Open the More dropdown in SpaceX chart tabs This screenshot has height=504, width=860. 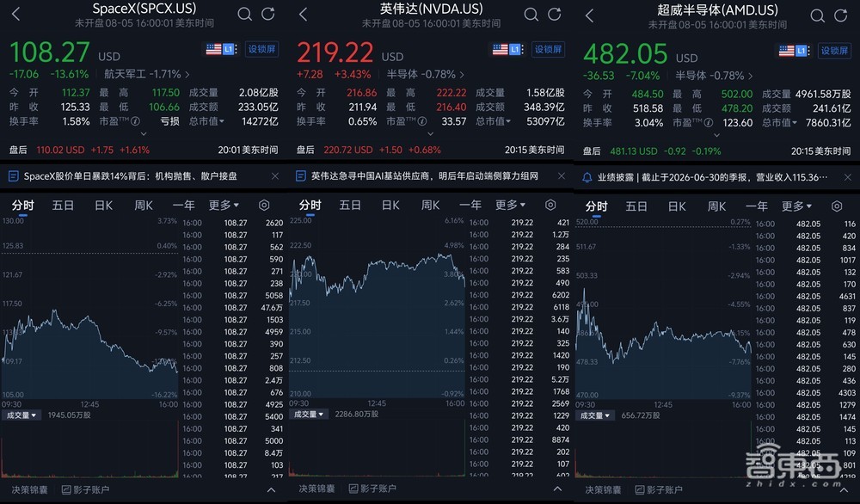point(224,205)
